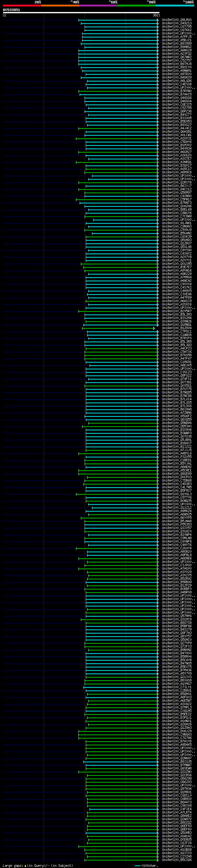
Task: Select hit label UniRef100_Q97H34
Action: click(x=177, y=789)
